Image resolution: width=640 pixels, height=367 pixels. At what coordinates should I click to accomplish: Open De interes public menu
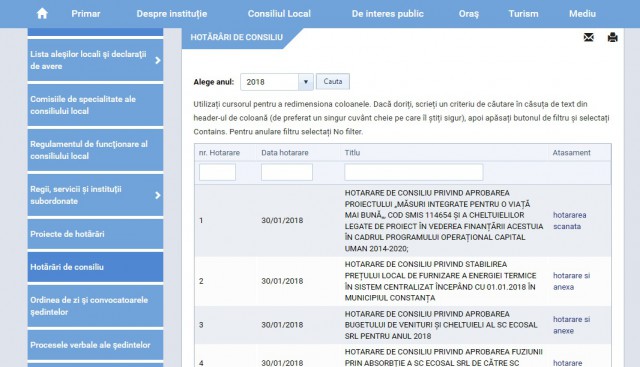pyautogui.click(x=388, y=14)
